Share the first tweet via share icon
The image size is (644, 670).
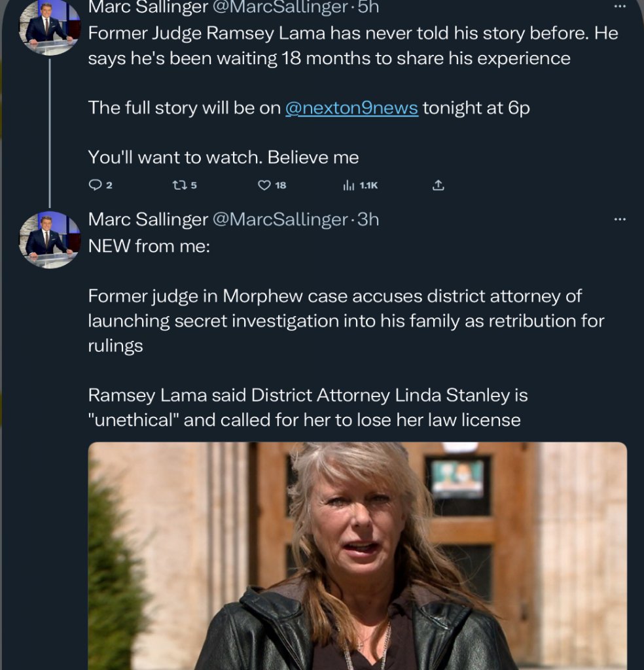[x=438, y=185]
